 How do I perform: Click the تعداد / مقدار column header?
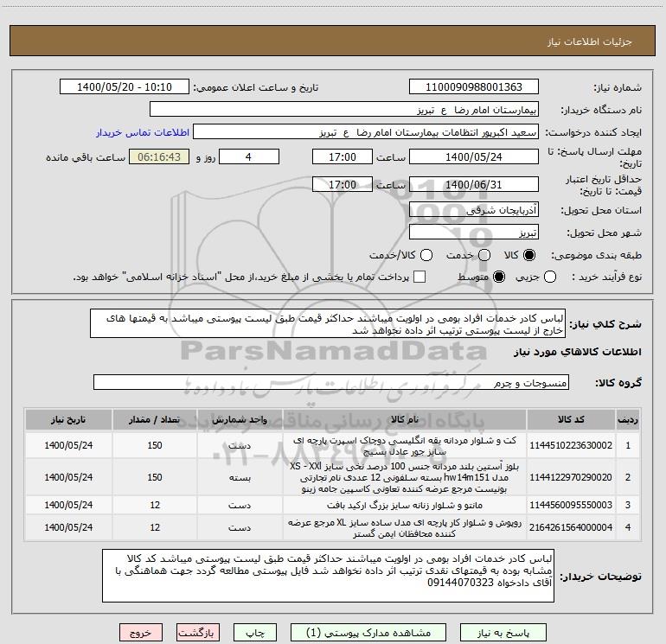coord(155,419)
